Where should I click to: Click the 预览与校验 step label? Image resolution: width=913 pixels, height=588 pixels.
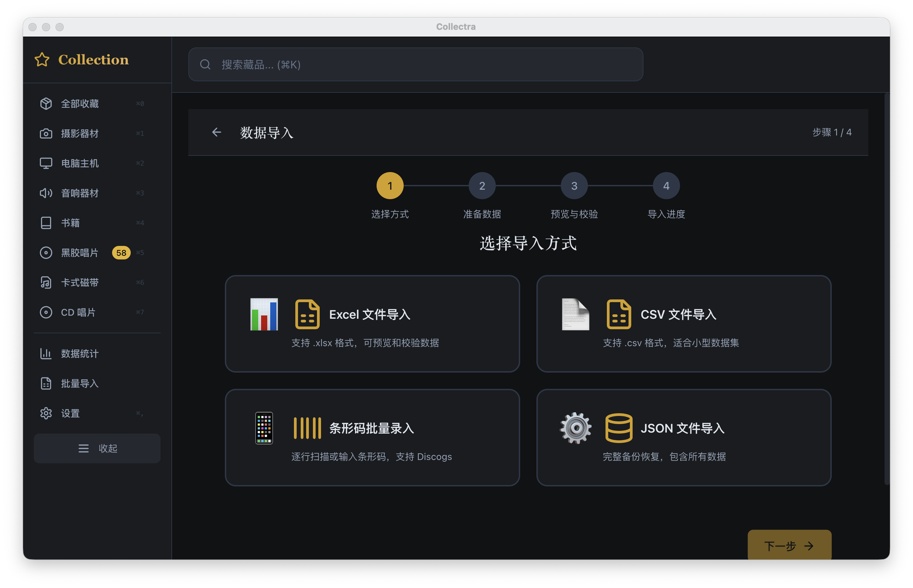pos(574,214)
